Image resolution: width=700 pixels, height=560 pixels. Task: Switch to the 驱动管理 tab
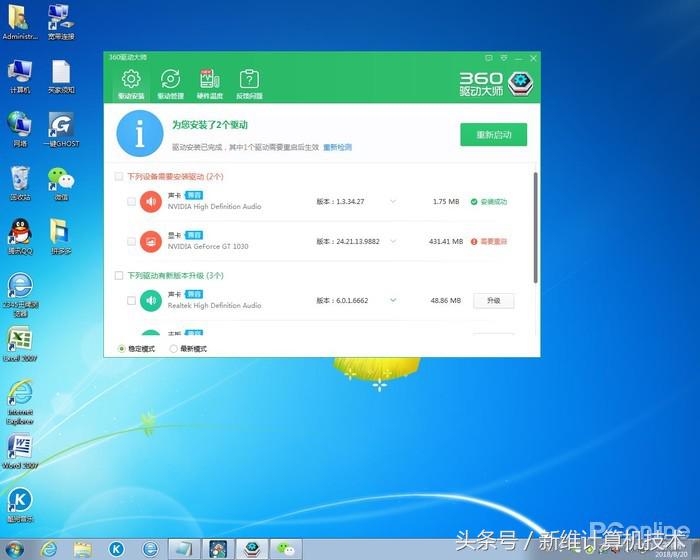click(170, 84)
